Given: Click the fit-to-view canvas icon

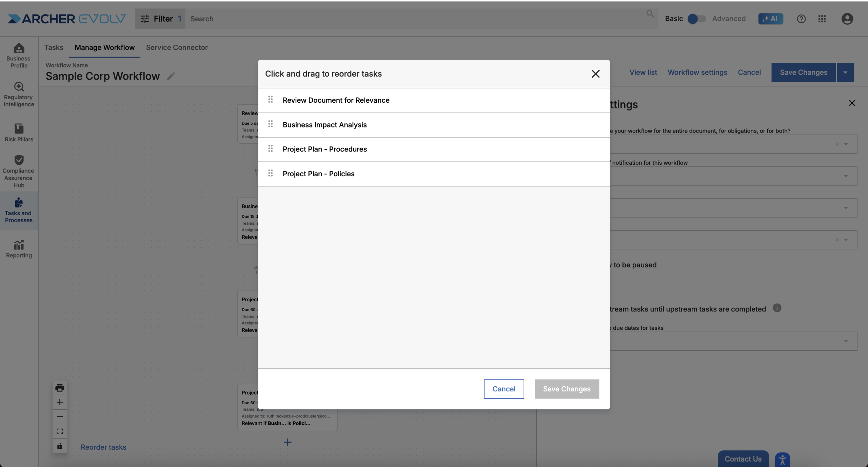Looking at the screenshot, I should [x=60, y=431].
